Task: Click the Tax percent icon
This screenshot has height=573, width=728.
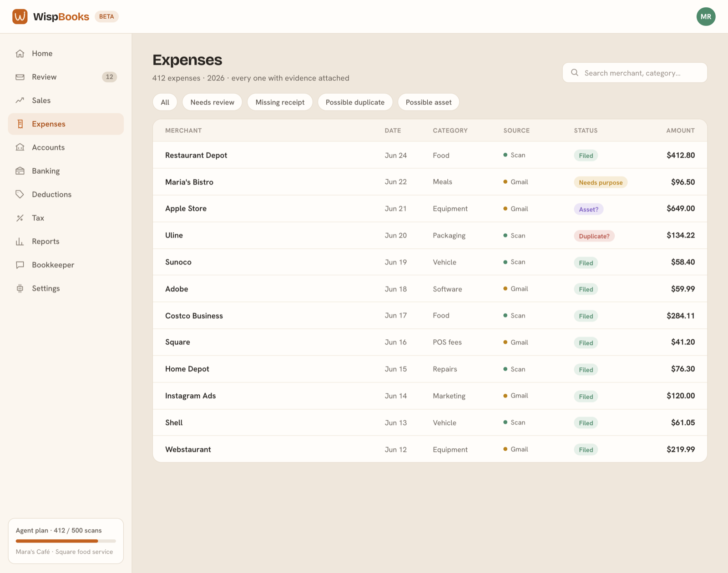Action: pos(20,218)
